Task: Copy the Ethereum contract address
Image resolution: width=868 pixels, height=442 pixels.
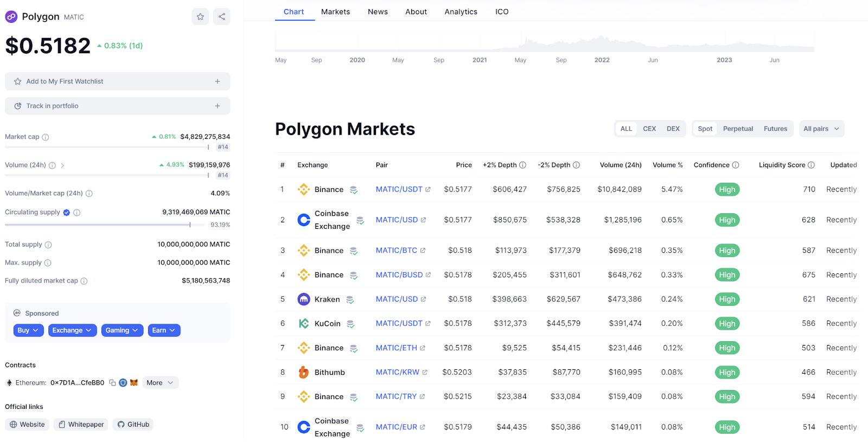Action: coord(112,383)
